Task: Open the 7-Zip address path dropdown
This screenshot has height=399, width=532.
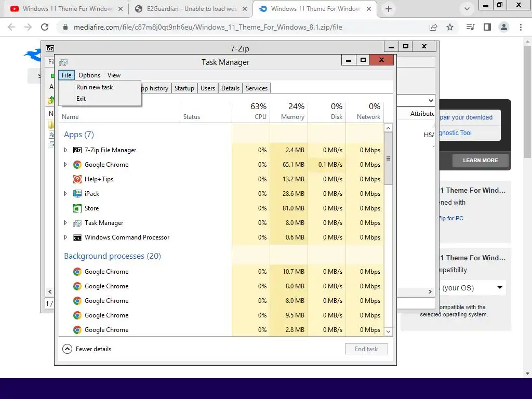Action: 431,100
